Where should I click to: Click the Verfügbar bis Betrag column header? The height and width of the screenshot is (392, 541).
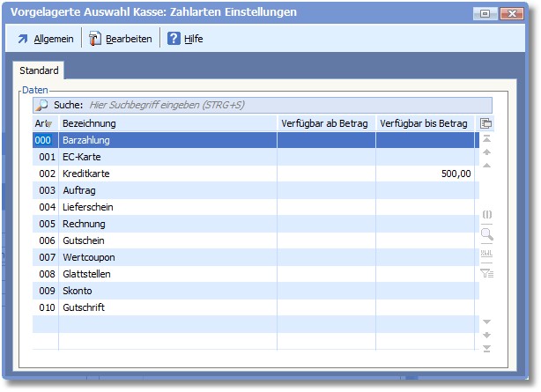point(425,123)
